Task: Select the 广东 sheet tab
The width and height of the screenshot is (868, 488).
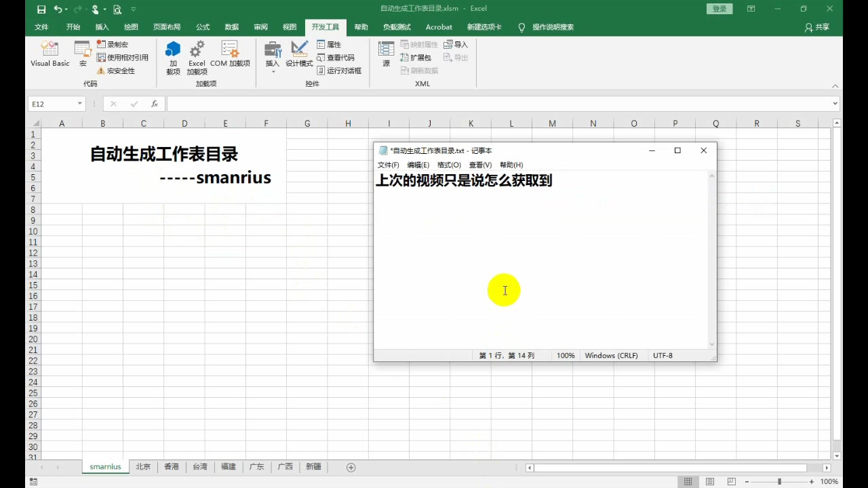Action: pos(257,467)
